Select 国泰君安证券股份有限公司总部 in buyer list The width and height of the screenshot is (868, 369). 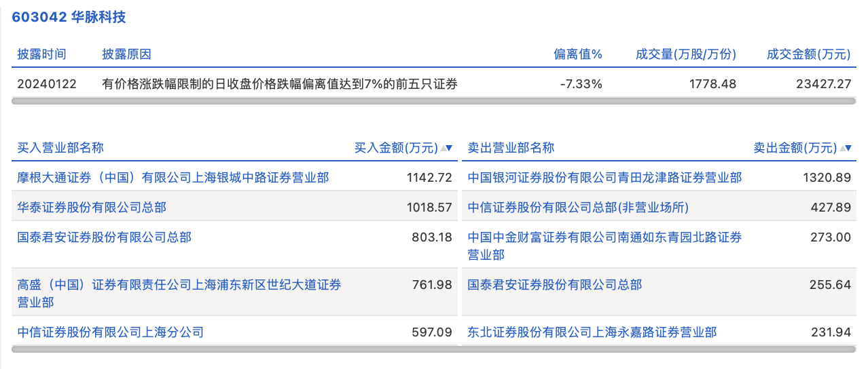(105, 237)
